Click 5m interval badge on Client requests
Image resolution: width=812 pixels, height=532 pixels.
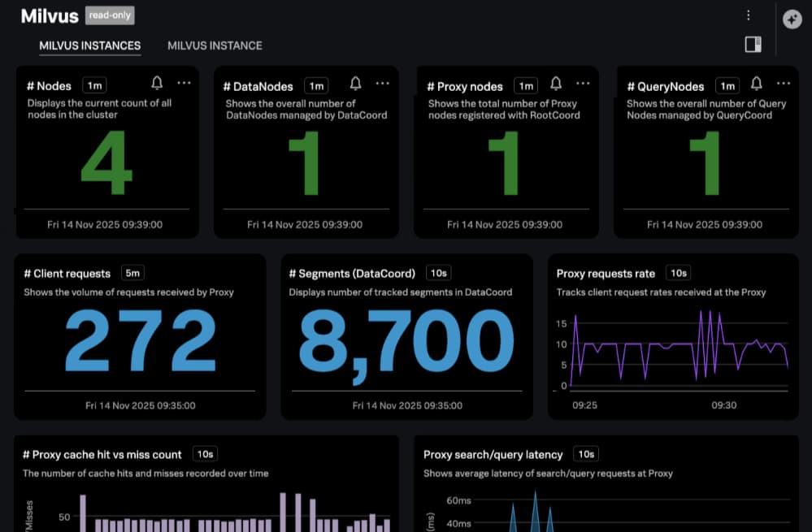click(132, 273)
